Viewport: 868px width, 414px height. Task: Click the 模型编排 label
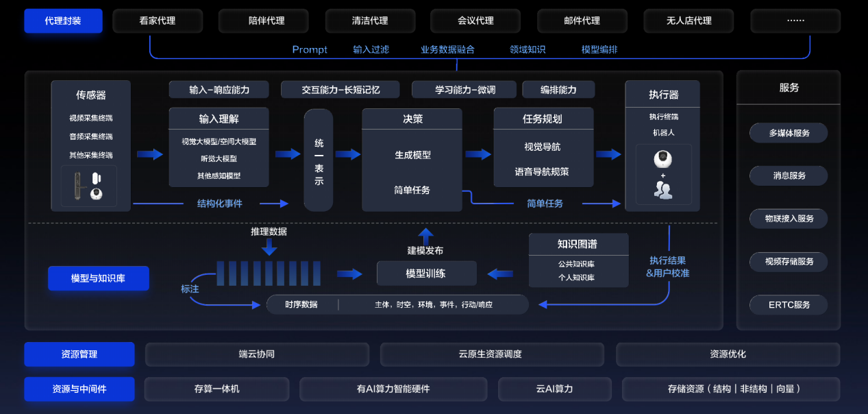pos(599,49)
